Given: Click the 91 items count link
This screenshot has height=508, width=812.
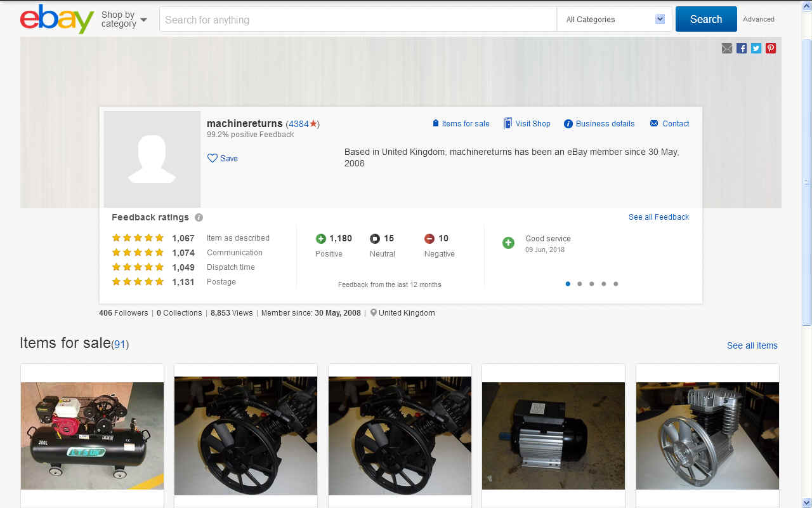Looking at the screenshot, I should (x=120, y=345).
